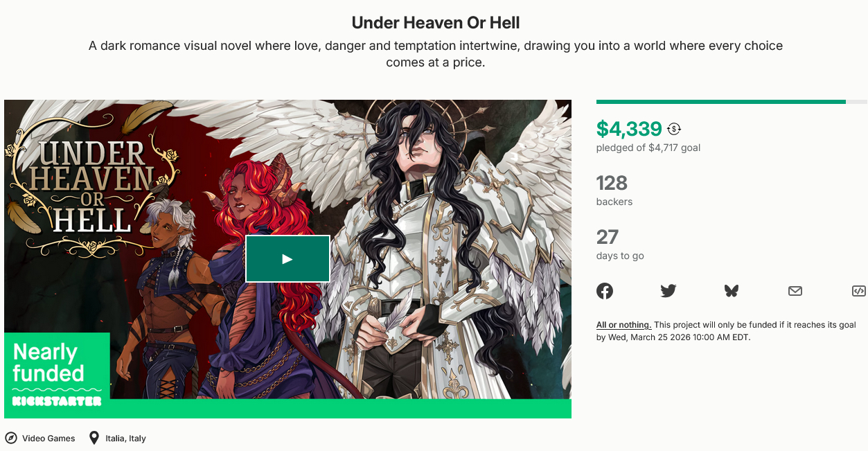Share project on Facebook
Viewport: 868px width, 451px height.
tap(605, 291)
